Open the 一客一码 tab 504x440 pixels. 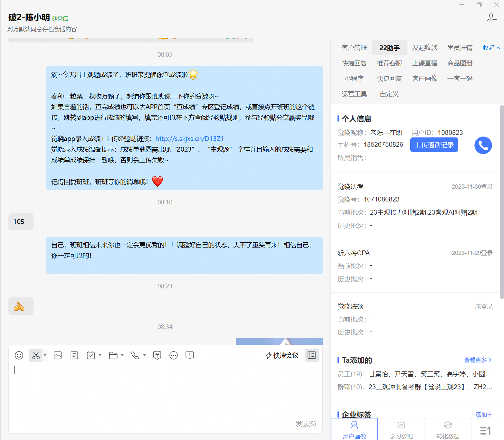[460, 79]
